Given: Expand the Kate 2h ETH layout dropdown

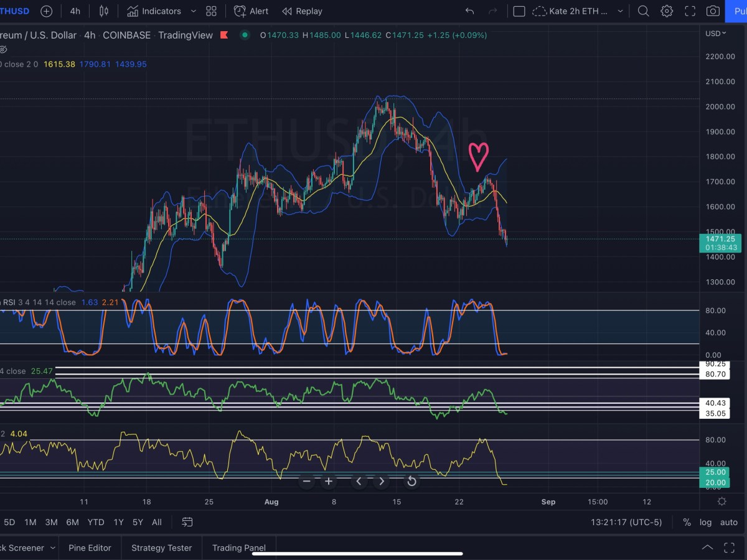Looking at the screenshot, I should 619,11.
